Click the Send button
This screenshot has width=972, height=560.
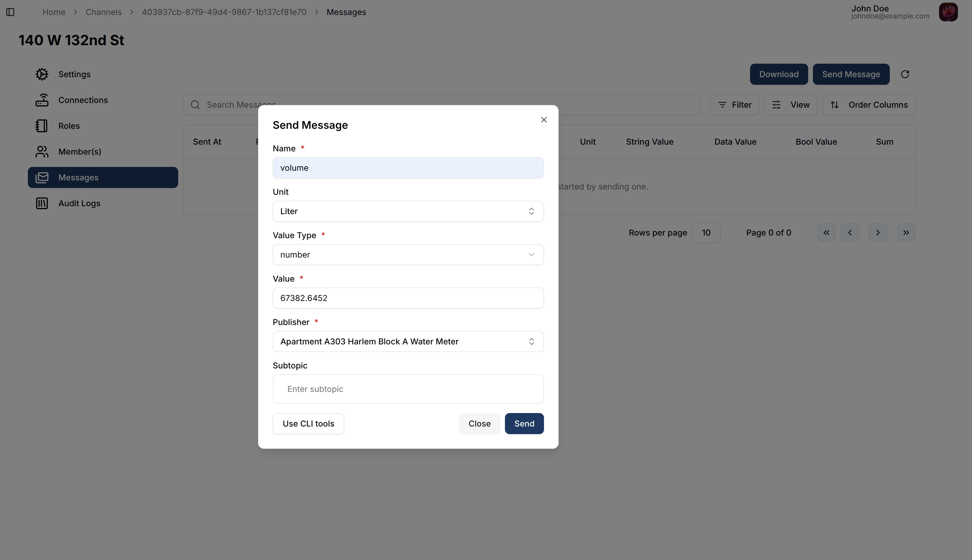click(524, 424)
